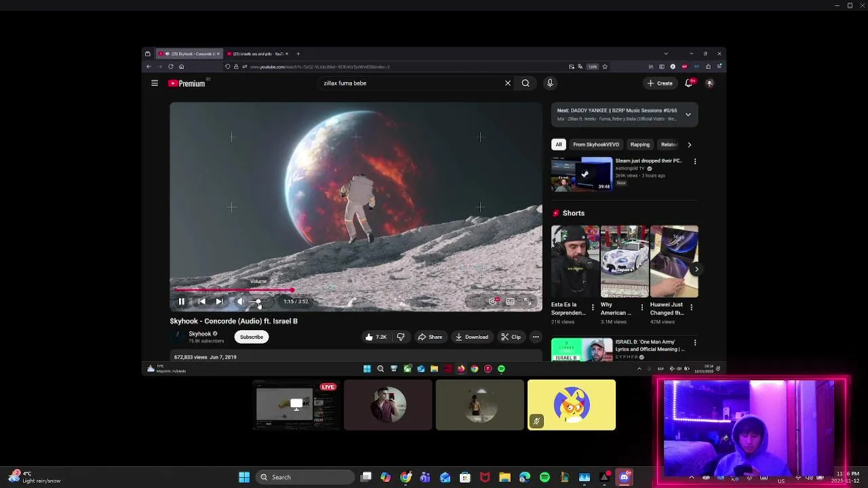Go back in browser history
Image resolution: width=868 pixels, height=488 pixels.
click(x=149, y=66)
